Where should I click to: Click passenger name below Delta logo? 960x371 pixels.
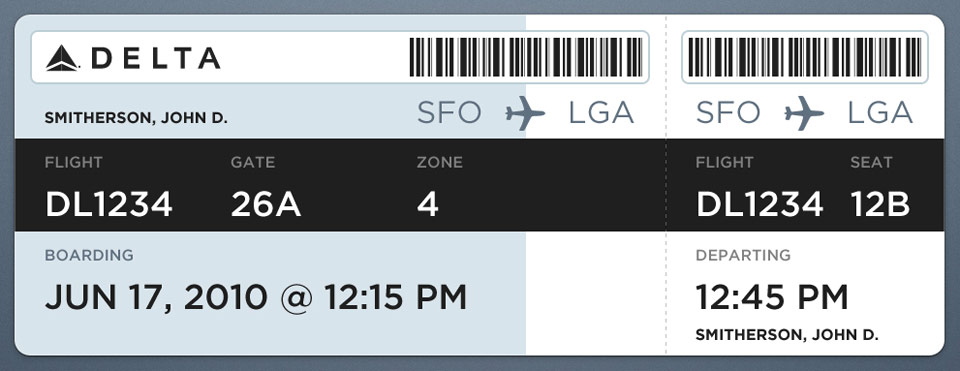pyautogui.click(x=137, y=118)
